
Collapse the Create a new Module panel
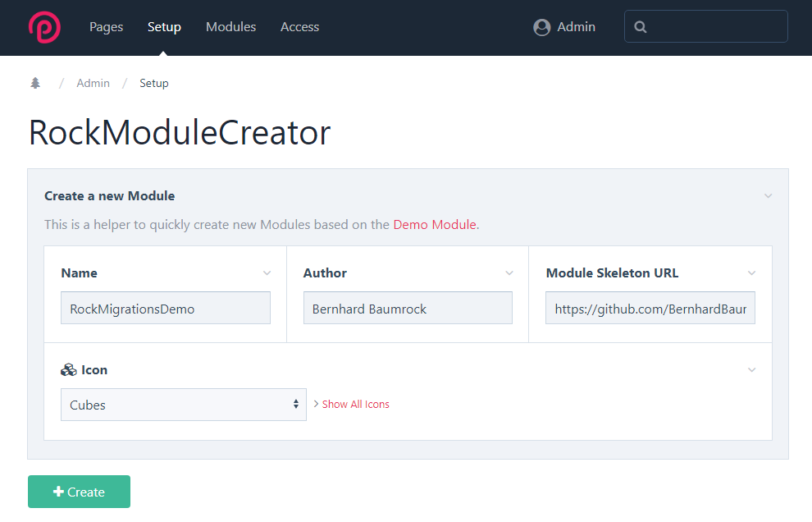769,196
